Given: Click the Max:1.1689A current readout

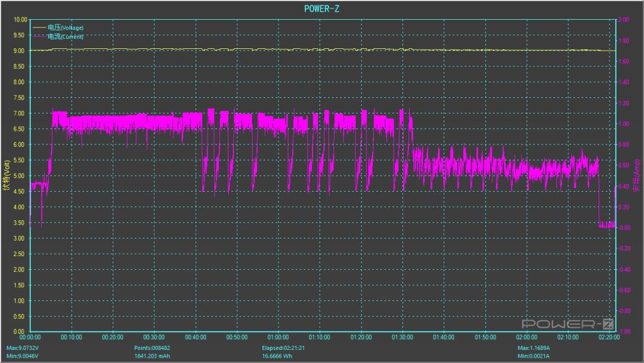Looking at the screenshot, I should [534, 348].
